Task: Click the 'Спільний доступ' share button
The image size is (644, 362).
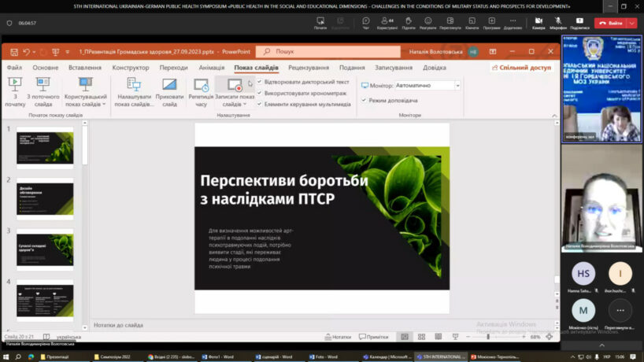Action: coord(520,68)
